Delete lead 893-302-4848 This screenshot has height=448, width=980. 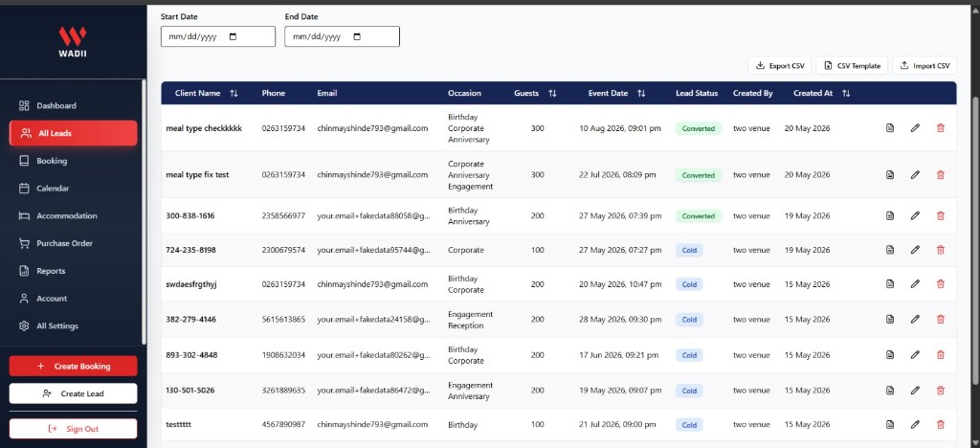point(941,355)
